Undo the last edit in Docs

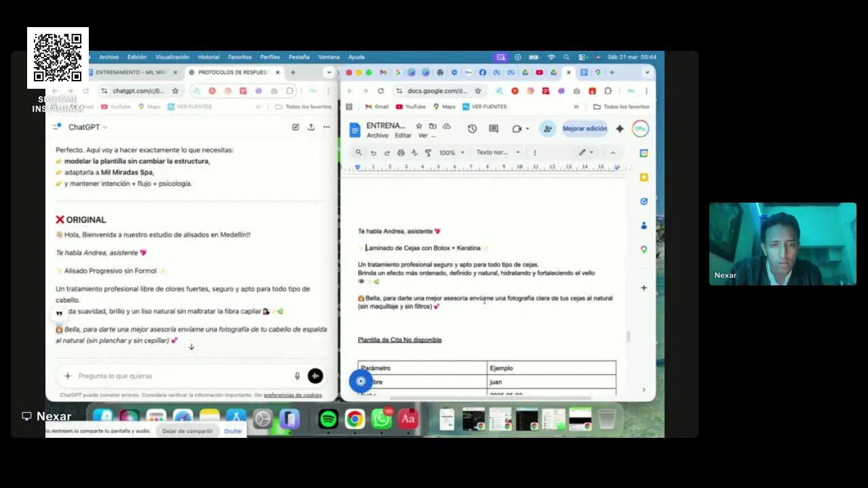click(373, 152)
